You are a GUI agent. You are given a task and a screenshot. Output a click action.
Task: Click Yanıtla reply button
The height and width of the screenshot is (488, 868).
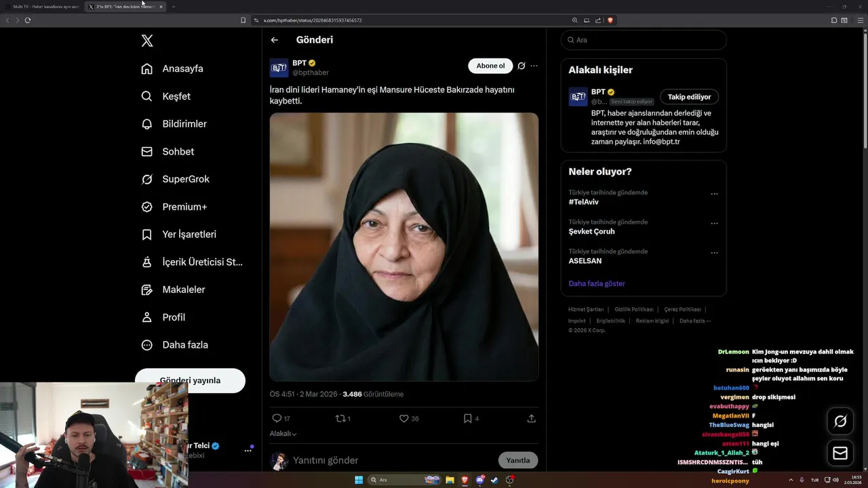click(x=518, y=460)
